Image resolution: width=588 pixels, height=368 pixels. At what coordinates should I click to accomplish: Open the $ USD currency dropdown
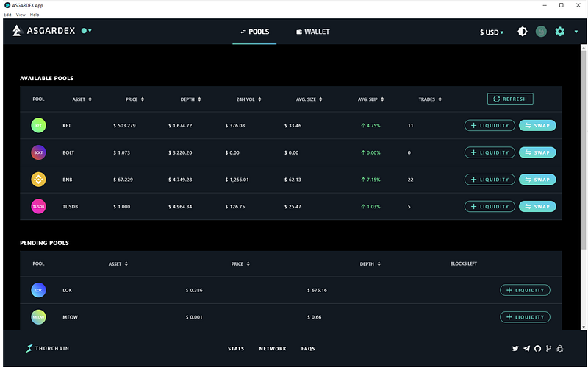click(492, 32)
